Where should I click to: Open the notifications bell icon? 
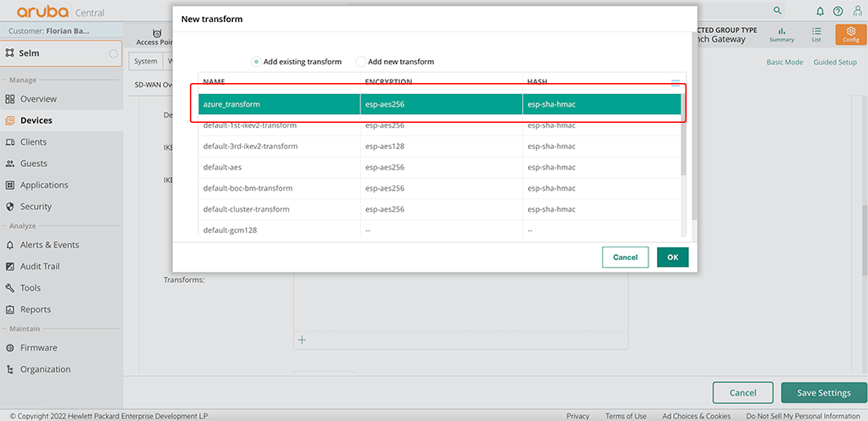(820, 11)
